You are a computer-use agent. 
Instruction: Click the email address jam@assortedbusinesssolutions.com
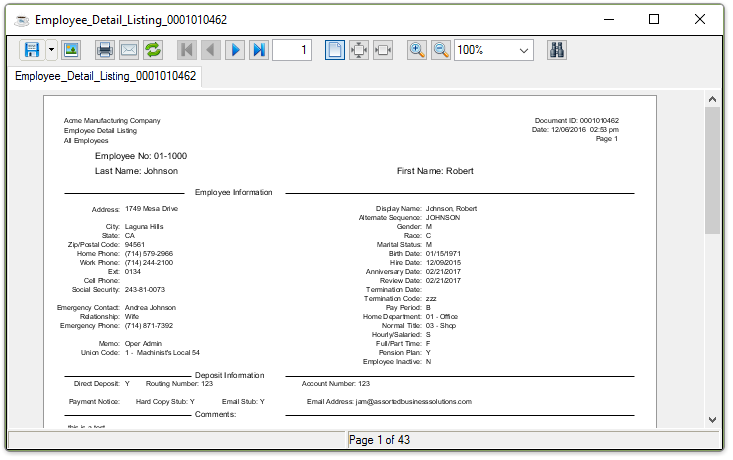[x=413, y=402]
